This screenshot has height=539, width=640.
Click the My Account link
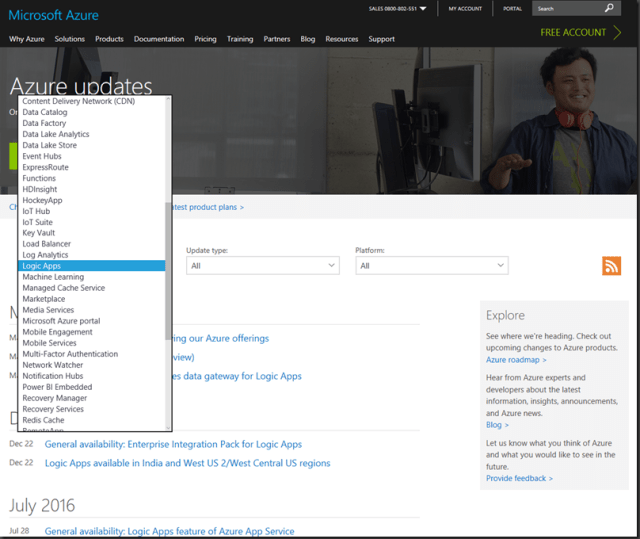pos(465,9)
